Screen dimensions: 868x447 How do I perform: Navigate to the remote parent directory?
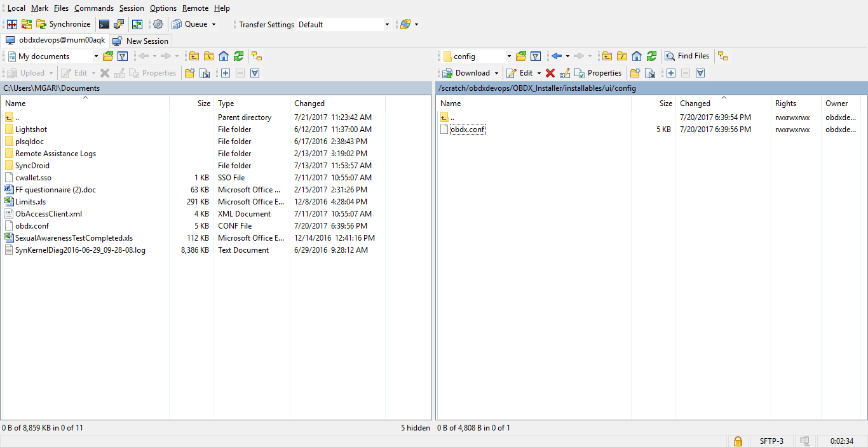tap(606, 56)
